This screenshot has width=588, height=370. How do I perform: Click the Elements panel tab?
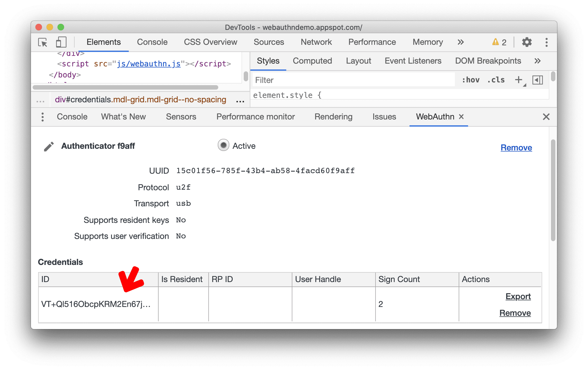click(103, 42)
